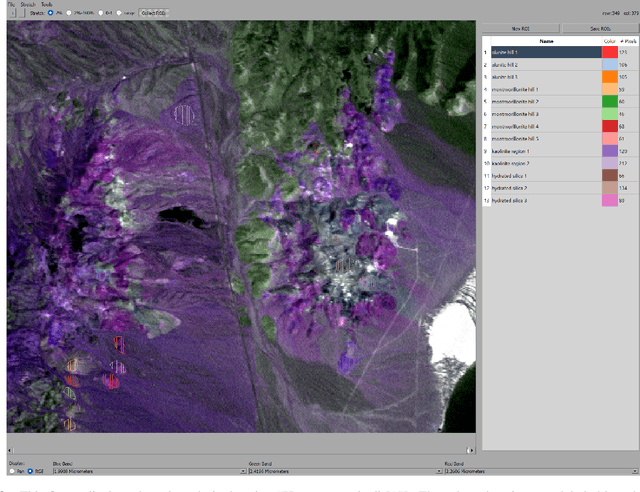Click the horizontal scrollbar left arrow

click(x=11, y=451)
